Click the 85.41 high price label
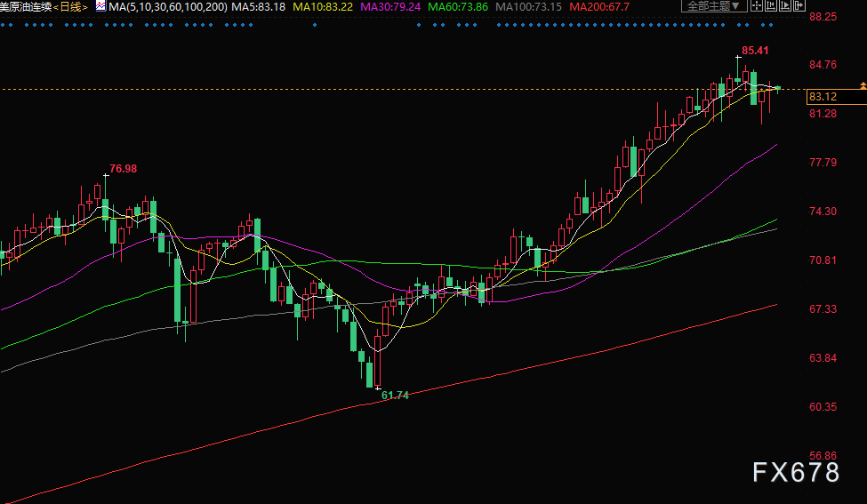Viewport: 867px width, 504px height. (x=755, y=51)
